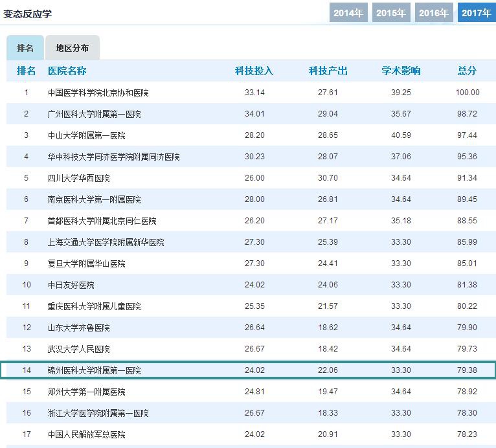Click 科技投入 value 33.14

[x=254, y=93]
